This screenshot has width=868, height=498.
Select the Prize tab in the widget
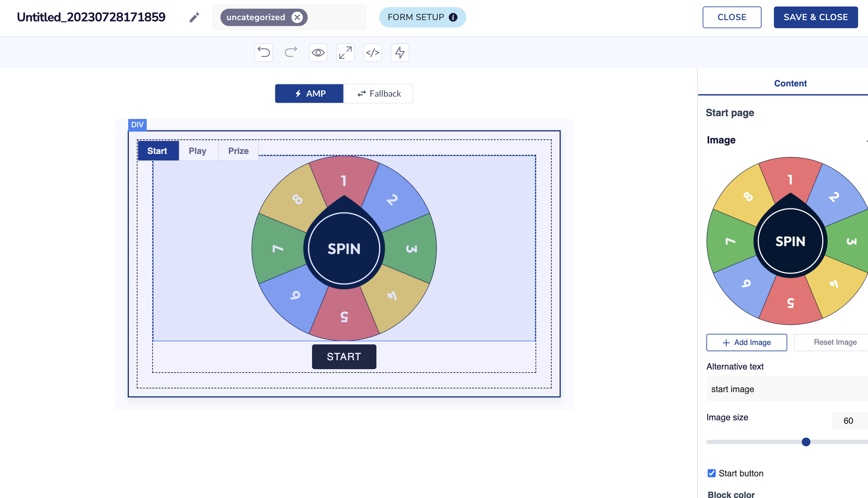point(238,151)
